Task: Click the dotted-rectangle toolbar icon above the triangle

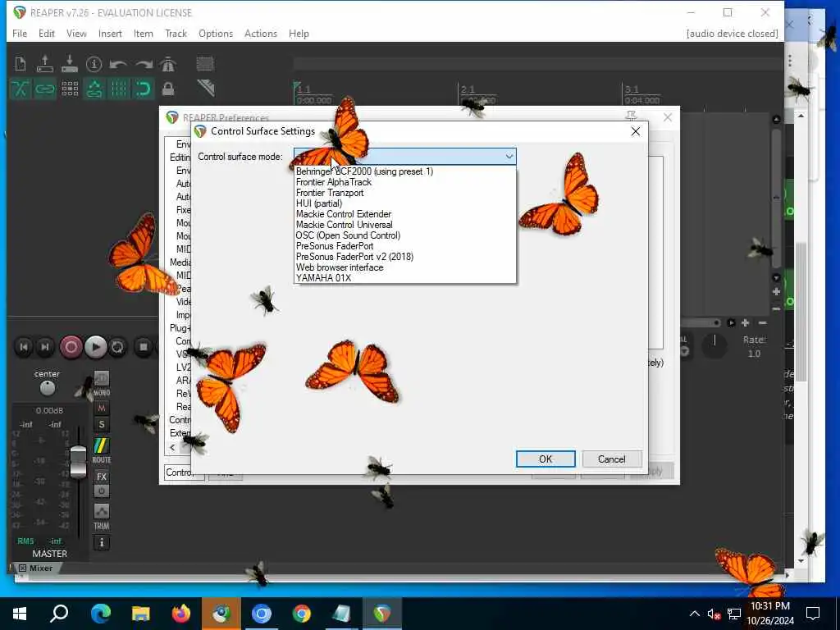Action: click(x=205, y=64)
